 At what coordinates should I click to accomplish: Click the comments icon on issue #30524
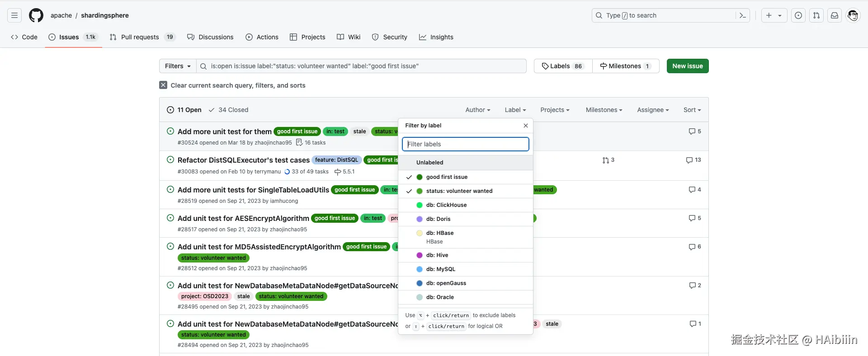[x=692, y=131]
